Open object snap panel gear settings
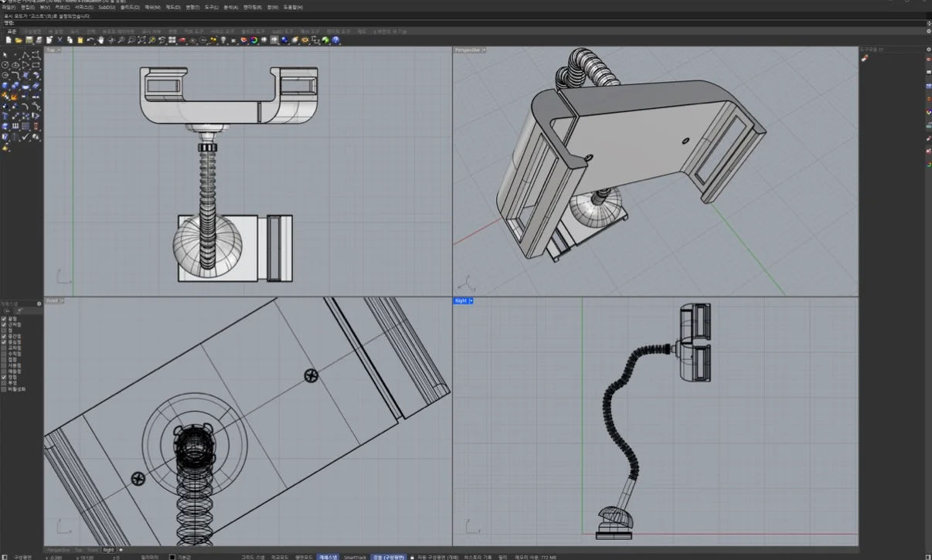The image size is (932, 560). [x=39, y=304]
